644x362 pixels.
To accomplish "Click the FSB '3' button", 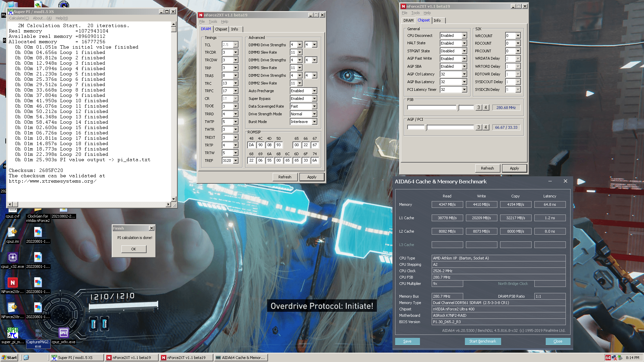I will tap(479, 108).
